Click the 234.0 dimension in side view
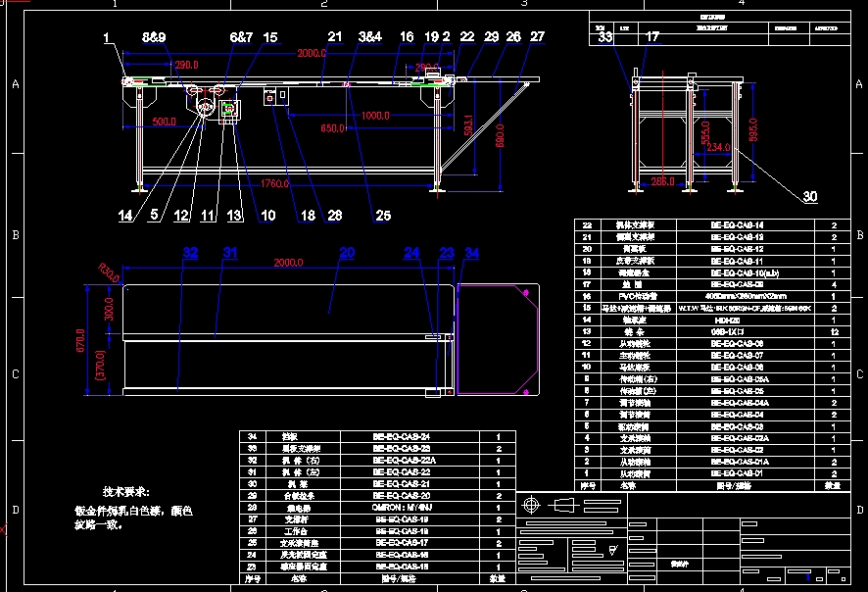Screen dimensions: 868x592 click(x=718, y=147)
